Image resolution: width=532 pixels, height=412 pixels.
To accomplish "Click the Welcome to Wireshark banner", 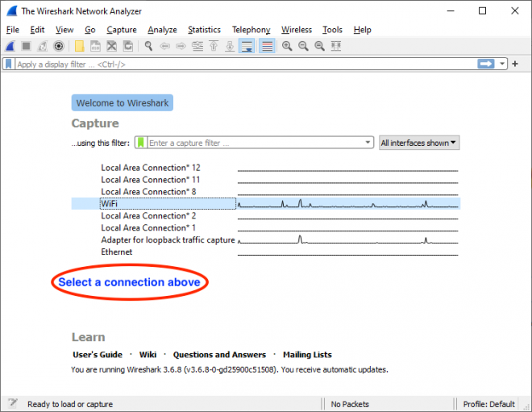I will tap(123, 103).
